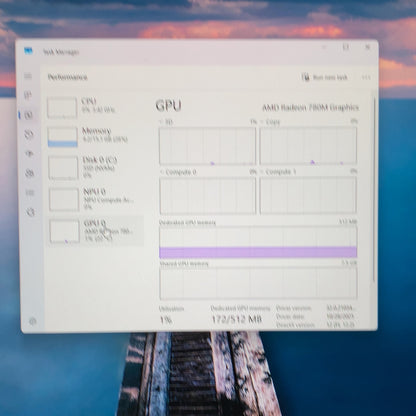416x416 pixels.
Task: Click the Driver version label
Action: 293,308
